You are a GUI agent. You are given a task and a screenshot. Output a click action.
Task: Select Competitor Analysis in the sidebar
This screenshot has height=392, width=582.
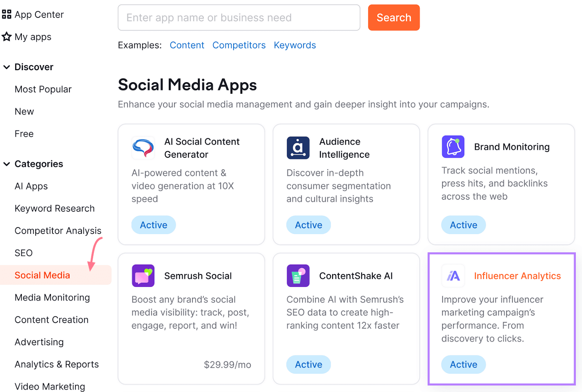pos(58,230)
